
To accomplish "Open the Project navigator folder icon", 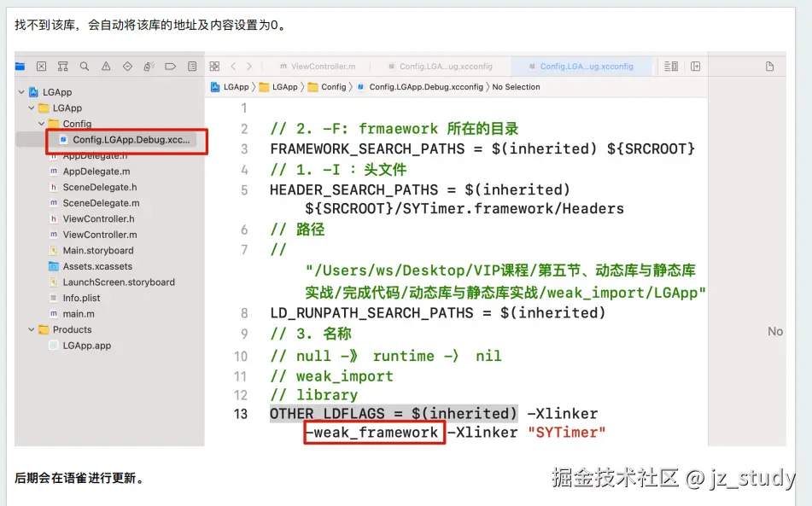I will (x=20, y=67).
